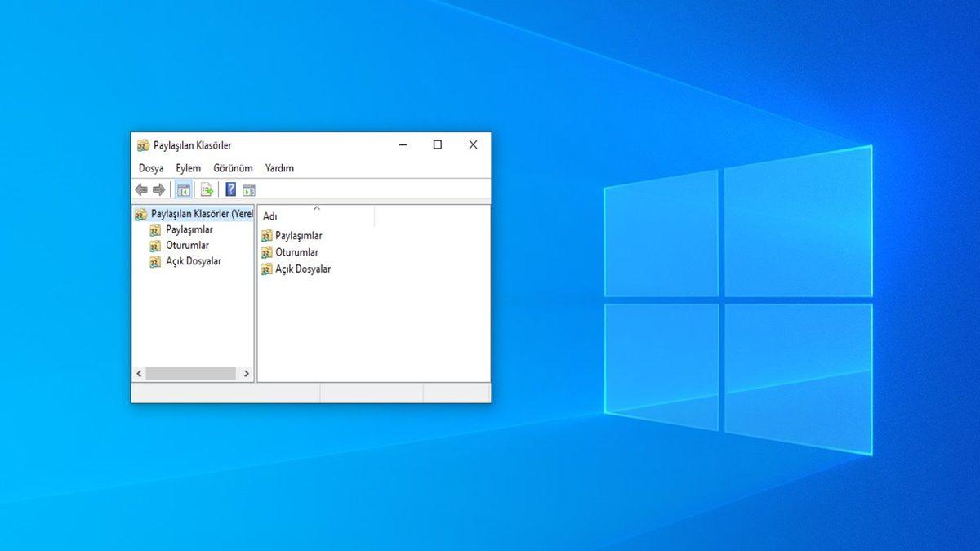Sort by the Adı column header
The height and width of the screenshot is (551, 980).
pos(269,216)
